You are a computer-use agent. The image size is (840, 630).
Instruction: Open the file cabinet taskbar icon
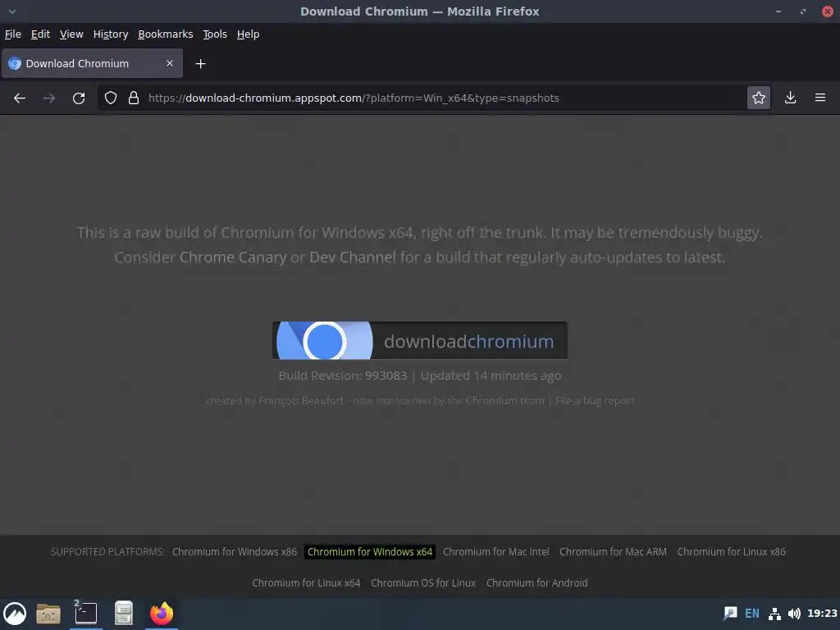(x=124, y=614)
